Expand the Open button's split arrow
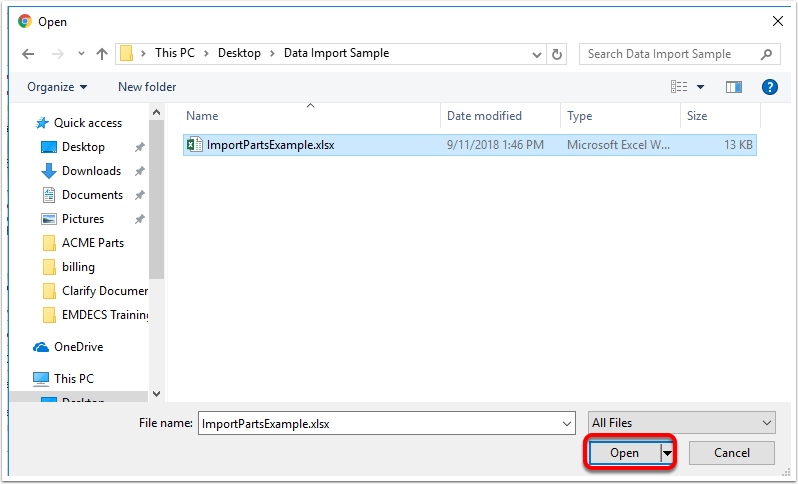The image size is (798, 484). [x=667, y=453]
